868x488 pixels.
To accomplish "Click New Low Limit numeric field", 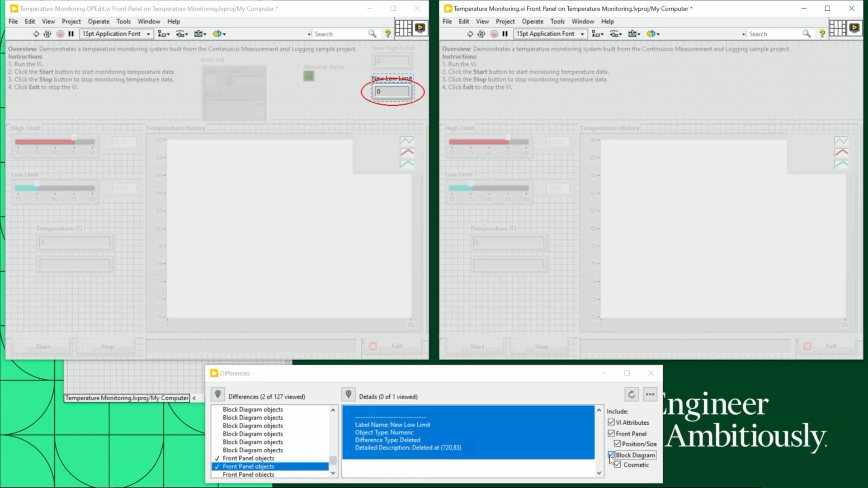I will (392, 91).
